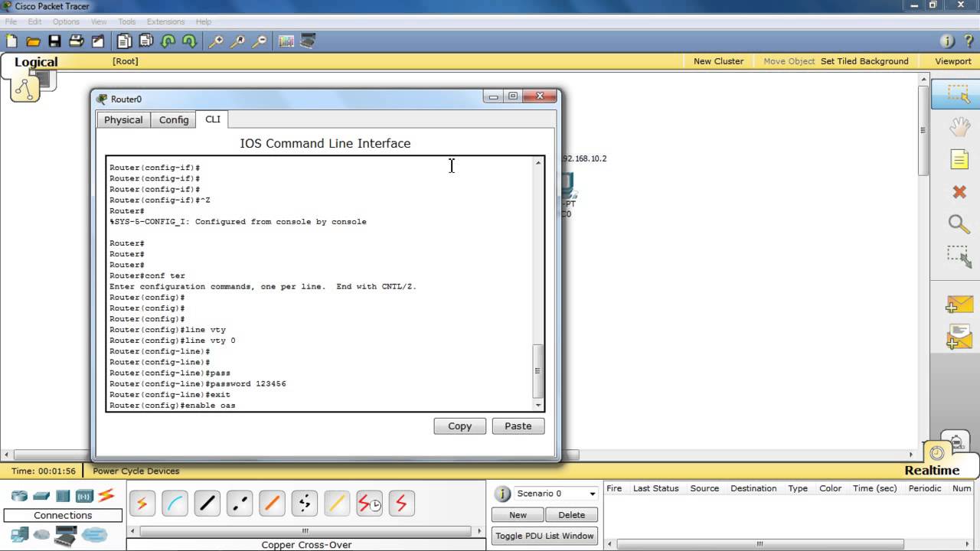Select the Multiuser Connection category
Screen dimensions: 980x551
pos(95,534)
